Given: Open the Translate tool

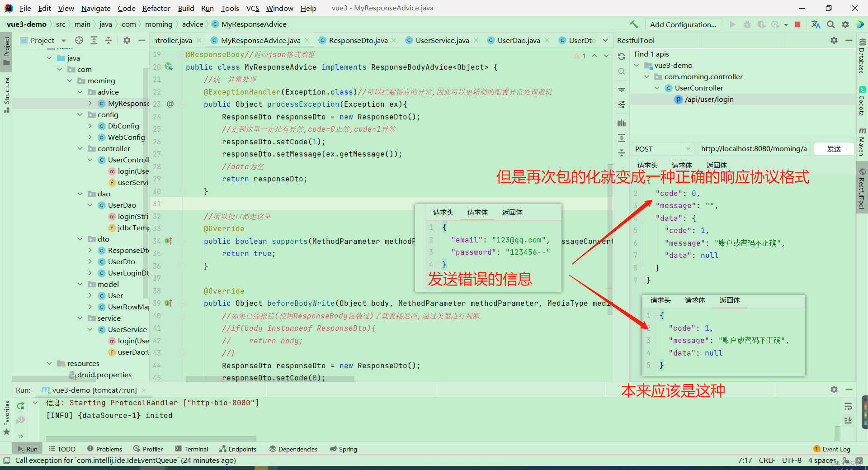Looking at the screenshot, I should coord(816,24).
